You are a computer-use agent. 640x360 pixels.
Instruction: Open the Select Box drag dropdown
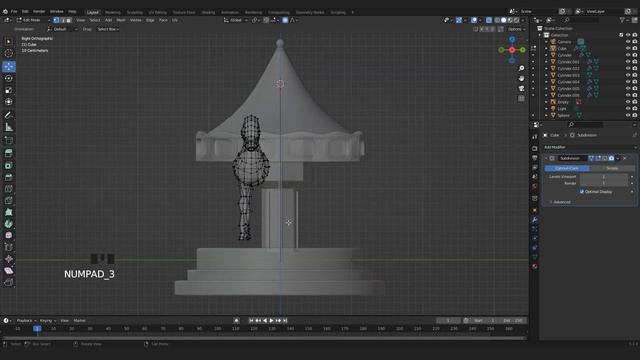pos(108,29)
